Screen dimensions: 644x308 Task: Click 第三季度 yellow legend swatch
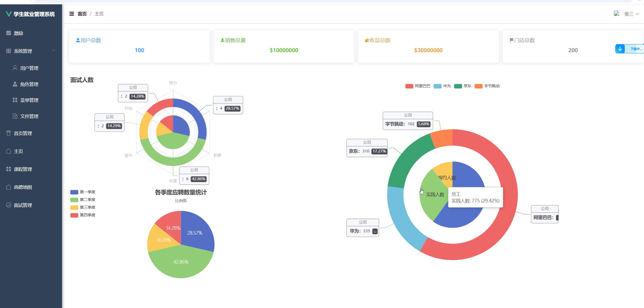[74, 207]
